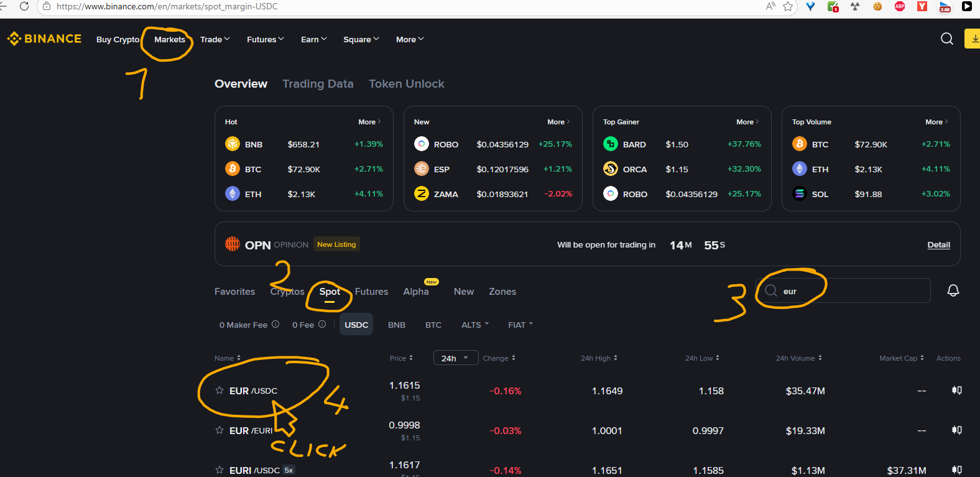Click the market search field containing eur
Viewport: 980px width, 477px height.
point(852,291)
